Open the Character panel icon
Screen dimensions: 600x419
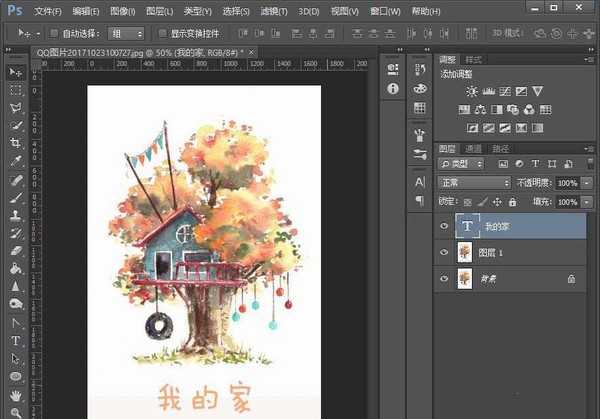click(420, 183)
